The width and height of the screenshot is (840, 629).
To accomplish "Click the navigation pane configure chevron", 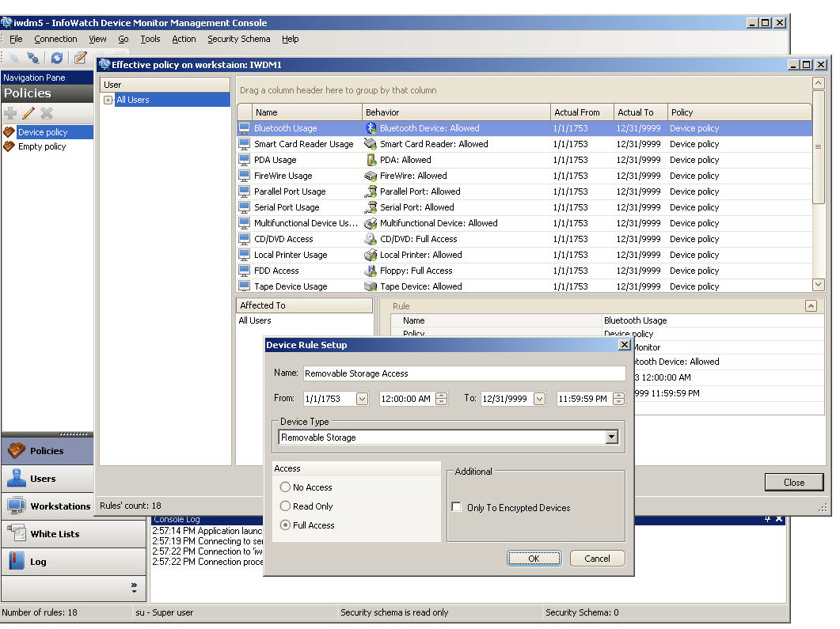I will click(x=134, y=588).
